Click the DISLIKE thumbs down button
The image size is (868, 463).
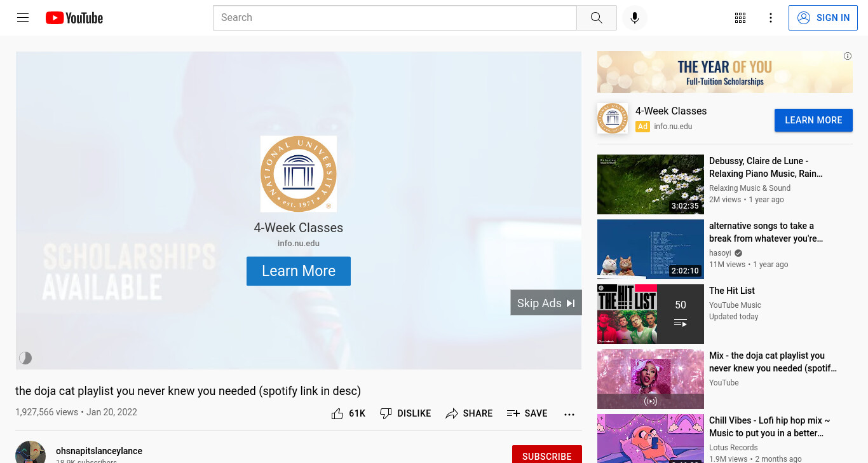tap(405, 413)
